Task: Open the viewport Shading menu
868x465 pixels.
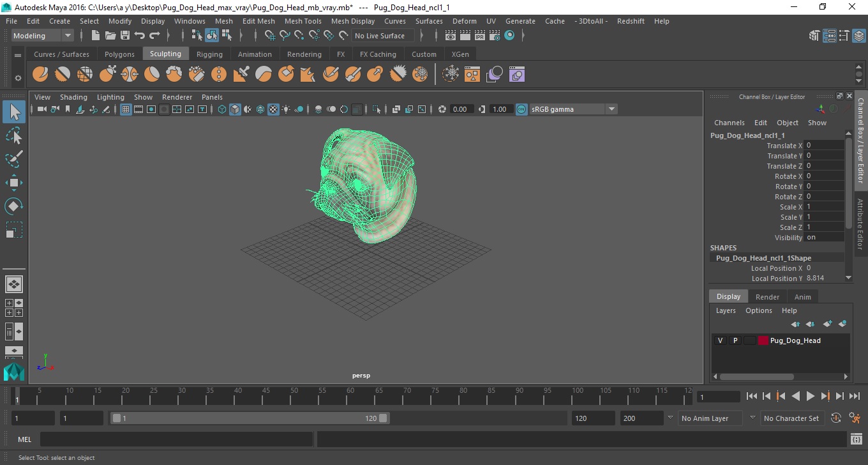Action: (73, 97)
